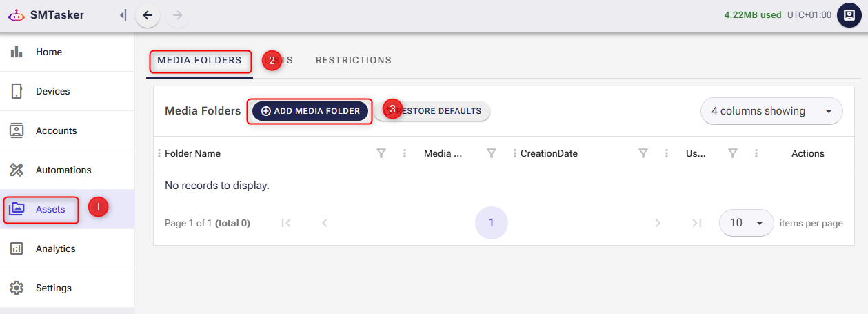Screen dimensions: 868x314
Task: Open filter for CreationDate column
Action: (643, 153)
